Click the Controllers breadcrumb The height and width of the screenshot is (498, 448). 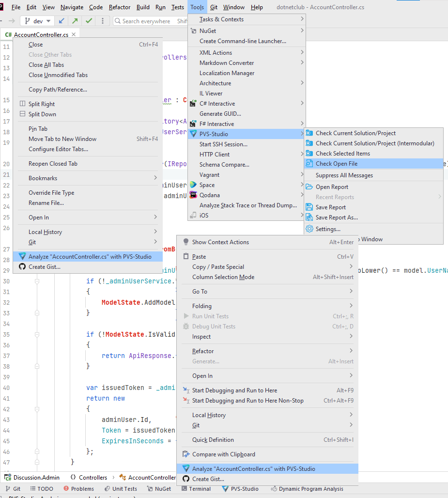click(93, 478)
